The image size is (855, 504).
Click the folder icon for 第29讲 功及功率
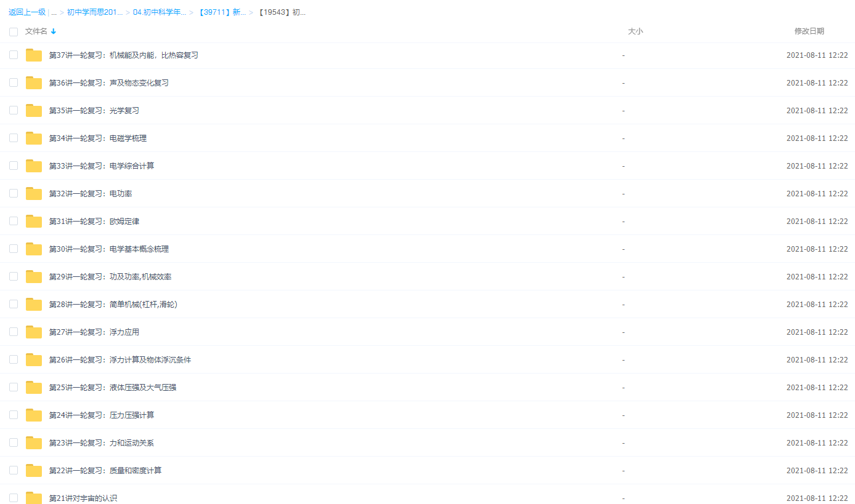click(33, 277)
